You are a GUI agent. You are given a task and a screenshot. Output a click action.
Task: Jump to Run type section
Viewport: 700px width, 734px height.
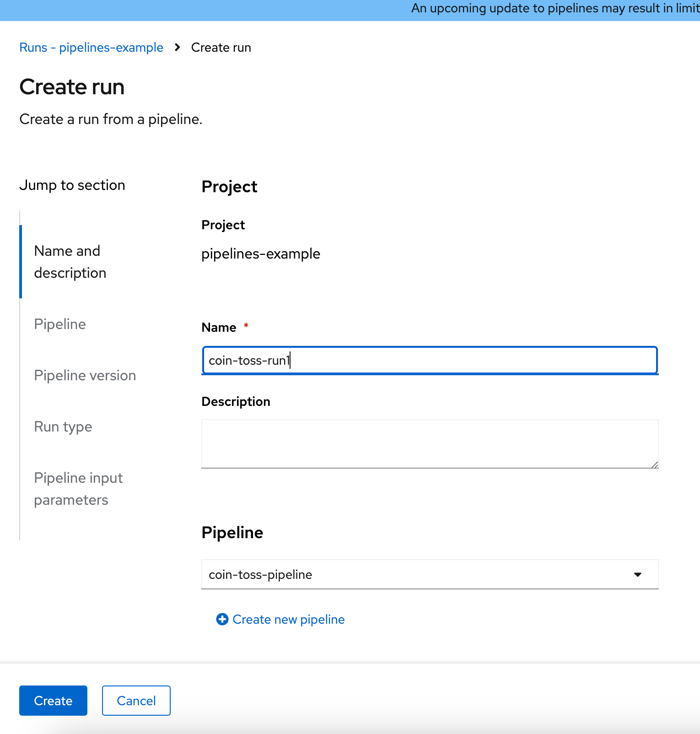point(63,426)
